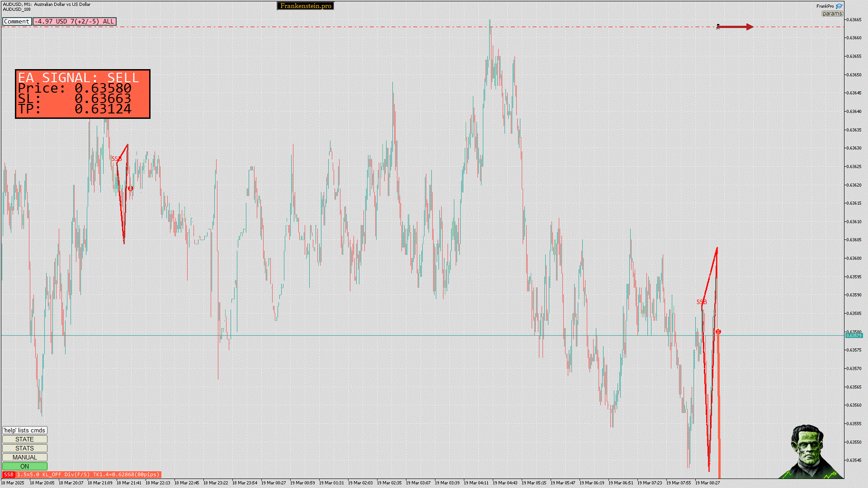Image resolution: width=868 pixels, height=488 pixels.
Task: Click the 'help' lists cmds input field
Action: 24,430
